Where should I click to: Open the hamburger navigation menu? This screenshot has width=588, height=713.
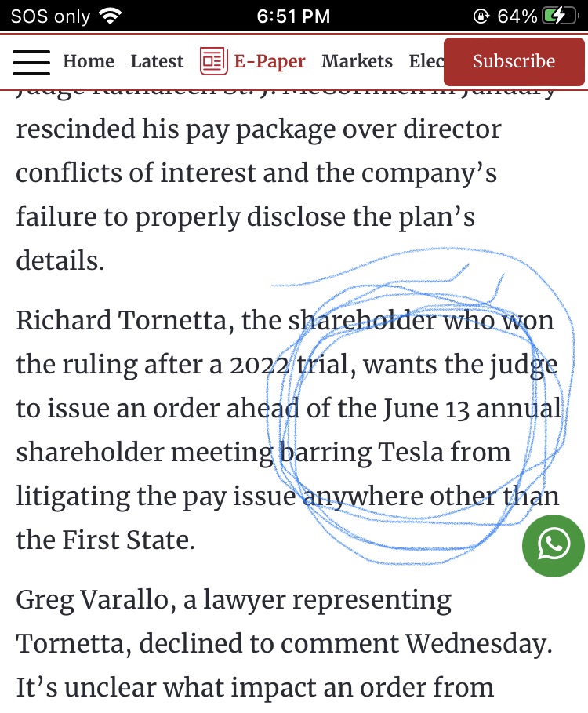pyautogui.click(x=31, y=61)
